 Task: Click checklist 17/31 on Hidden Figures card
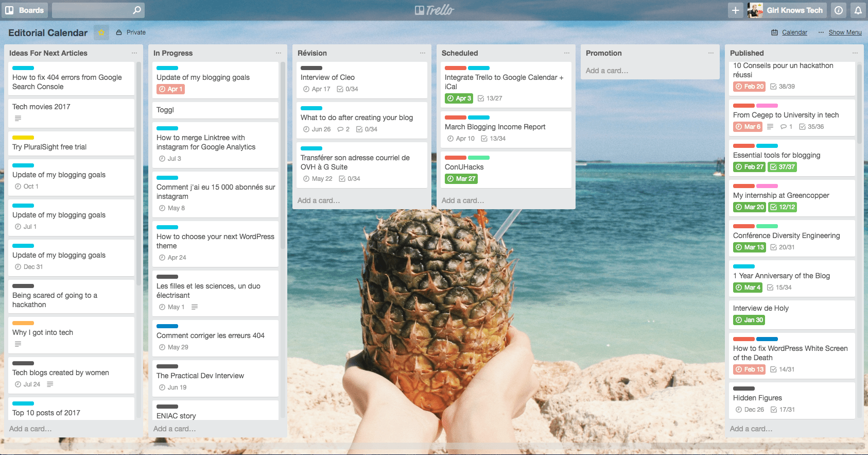point(783,410)
